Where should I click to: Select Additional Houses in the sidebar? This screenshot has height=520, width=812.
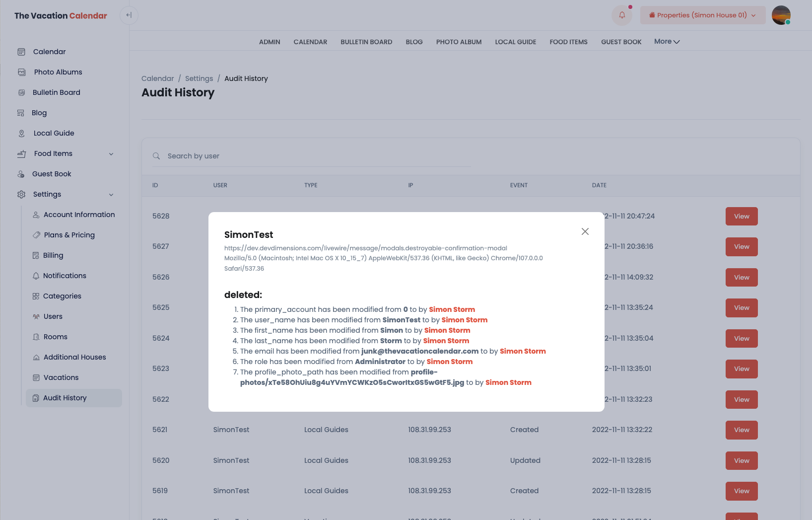pyautogui.click(x=74, y=357)
